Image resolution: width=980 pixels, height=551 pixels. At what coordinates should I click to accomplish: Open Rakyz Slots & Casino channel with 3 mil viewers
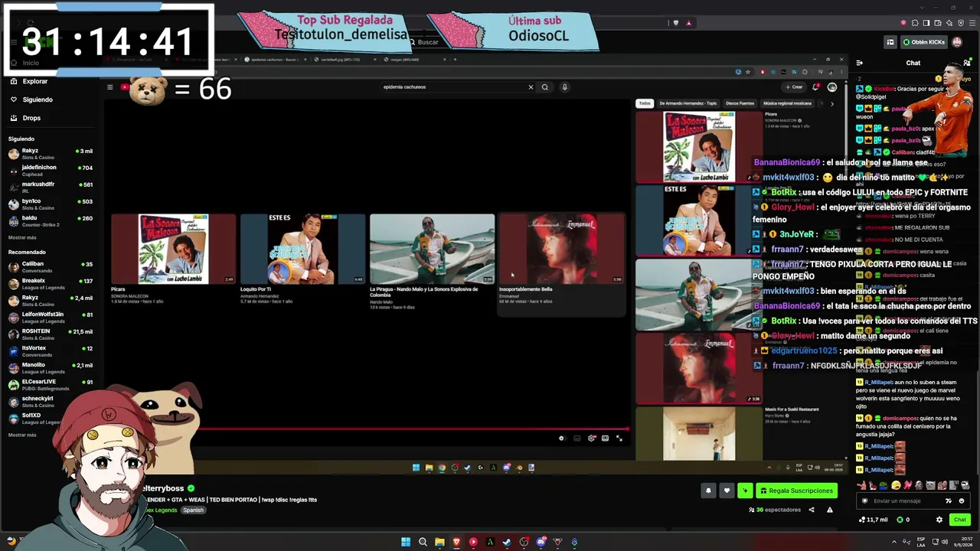pyautogui.click(x=51, y=154)
